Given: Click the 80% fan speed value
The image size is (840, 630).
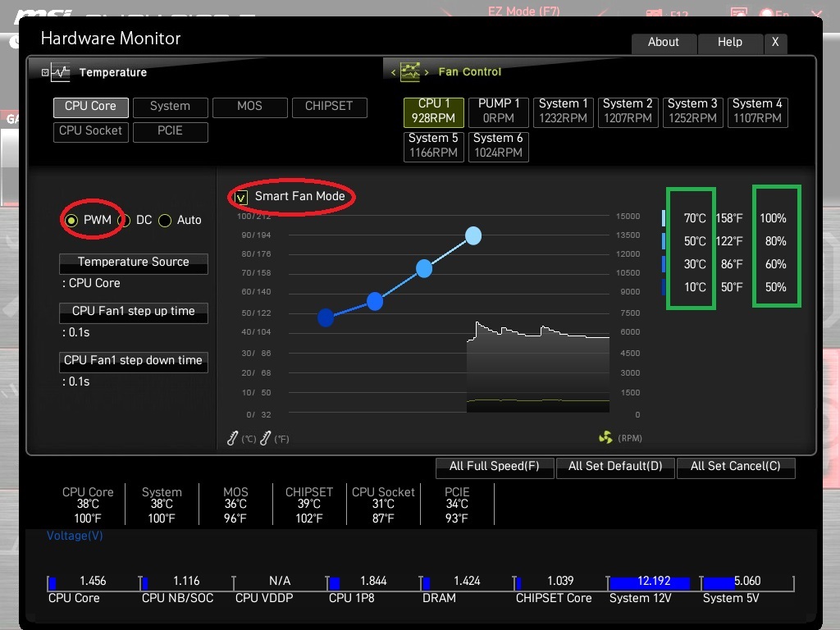Looking at the screenshot, I should coord(775,242).
